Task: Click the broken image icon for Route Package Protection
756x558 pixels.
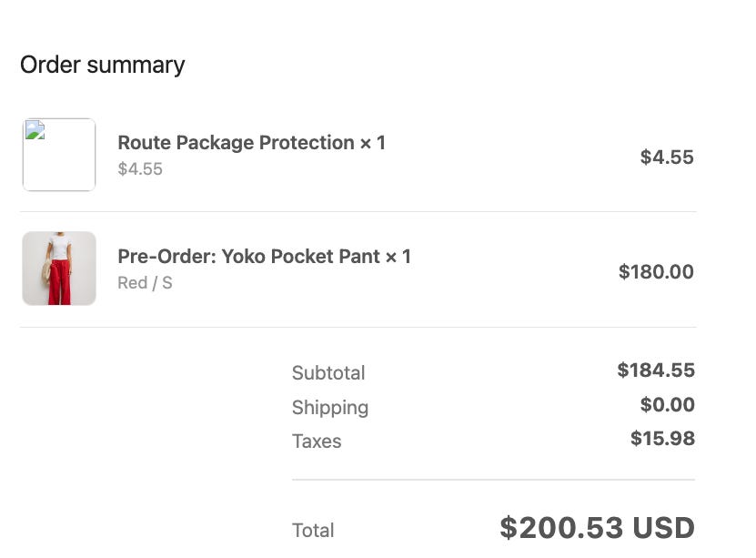Action: point(35,130)
